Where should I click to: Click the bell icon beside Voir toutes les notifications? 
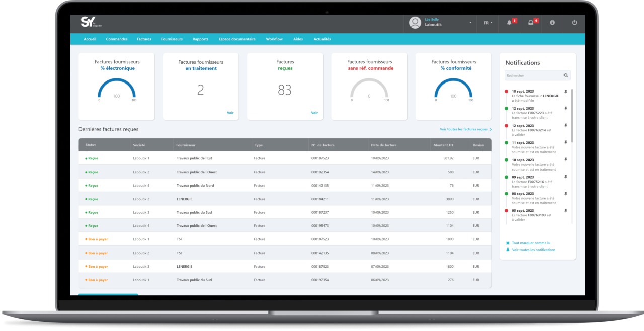coord(508,250)
